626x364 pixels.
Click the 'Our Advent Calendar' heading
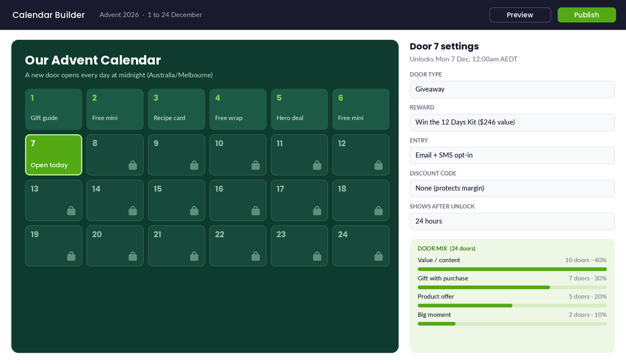coord(93,60)
